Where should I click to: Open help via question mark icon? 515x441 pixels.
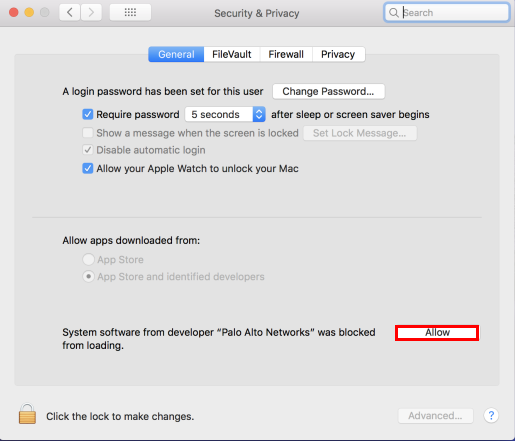pyautogui.click(x=491, y=416)
